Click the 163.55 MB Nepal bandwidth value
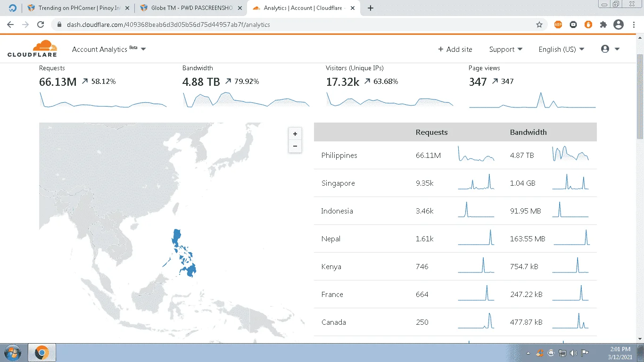Image resolution: width=644 pixels, height=362 pixels. (528, 239)
